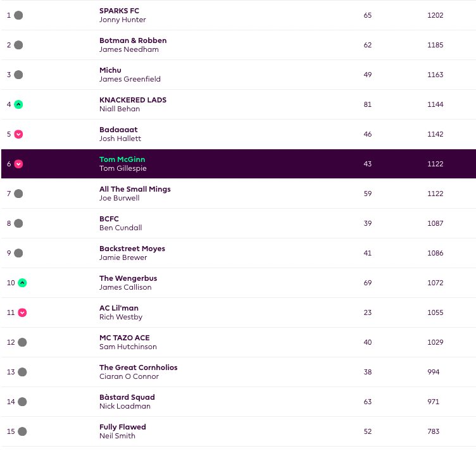Screen dimensions: 476x451
Task: Open MC TAZO ACE team link
Action: click(124, 338)
